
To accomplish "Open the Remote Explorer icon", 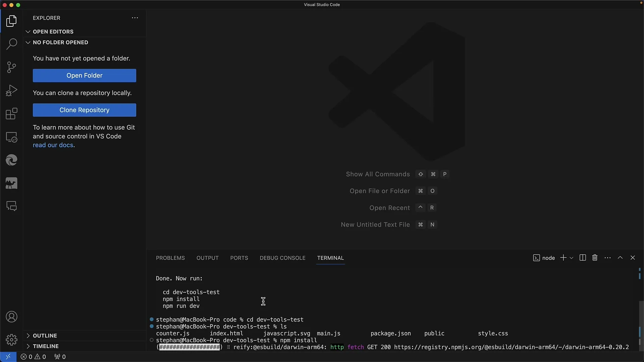I will pos(11,137).
